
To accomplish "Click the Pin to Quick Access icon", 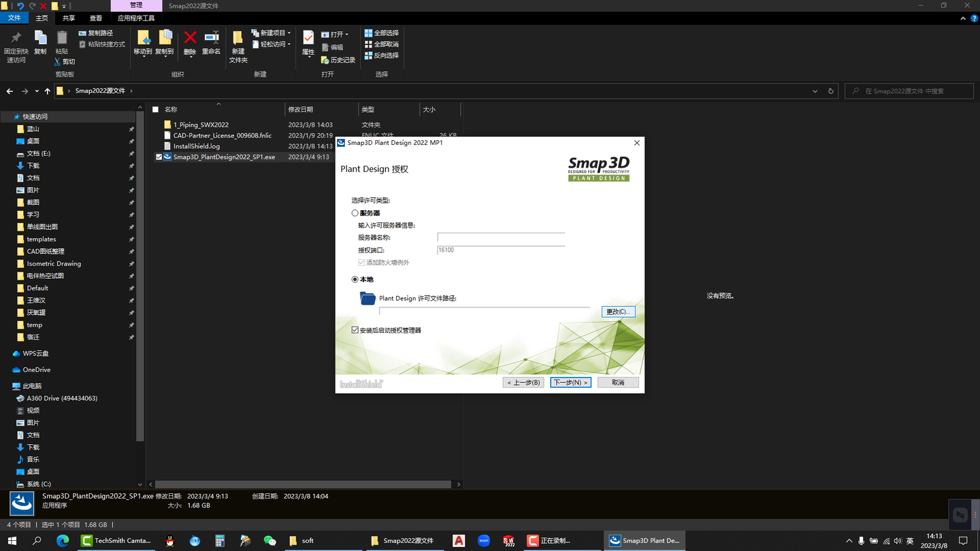I will click(16, 45).
